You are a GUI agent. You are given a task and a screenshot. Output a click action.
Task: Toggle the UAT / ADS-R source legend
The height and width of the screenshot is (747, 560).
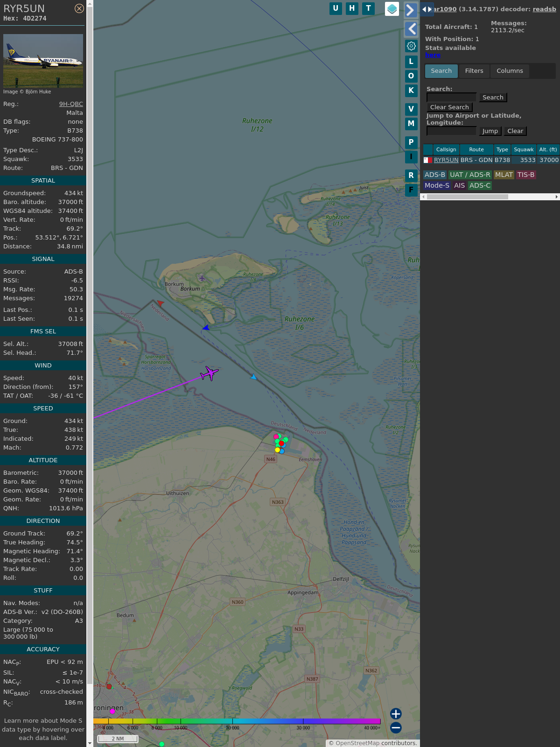pos(470,175)
